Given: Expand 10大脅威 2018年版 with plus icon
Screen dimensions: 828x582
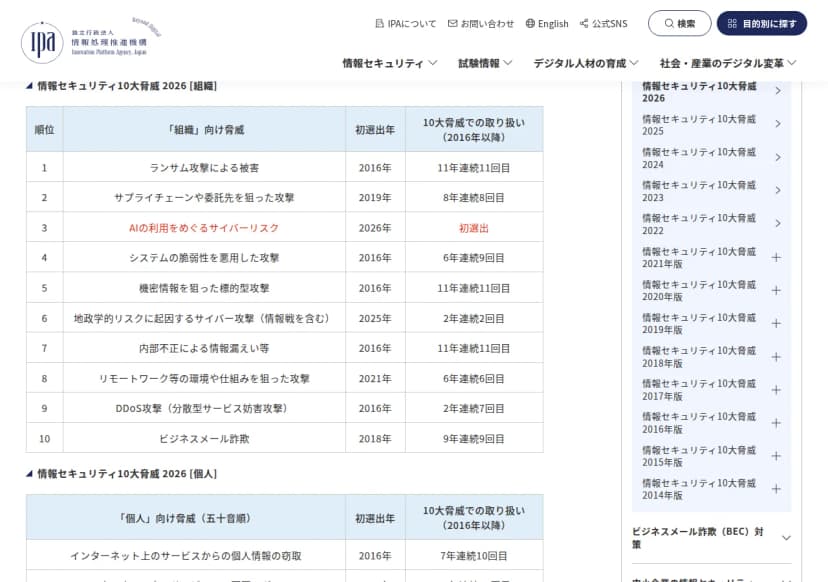Looking at the screenshot, I should pyautogui.click(x=776, y=356).
